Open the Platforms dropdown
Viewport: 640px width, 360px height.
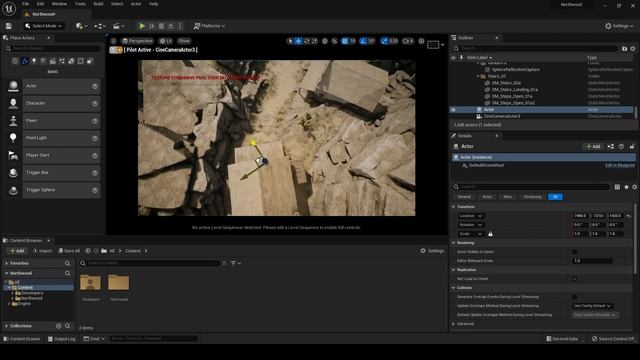209,26
